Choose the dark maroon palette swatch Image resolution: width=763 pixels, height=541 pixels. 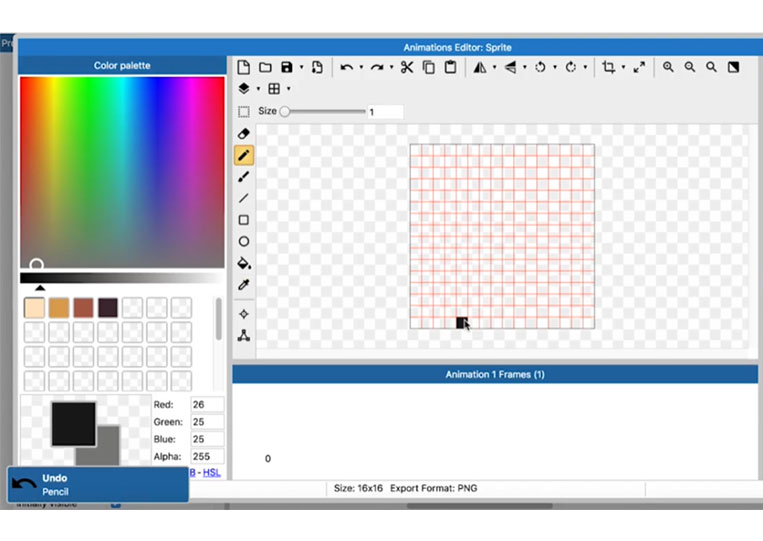click(x=108, y=308)
